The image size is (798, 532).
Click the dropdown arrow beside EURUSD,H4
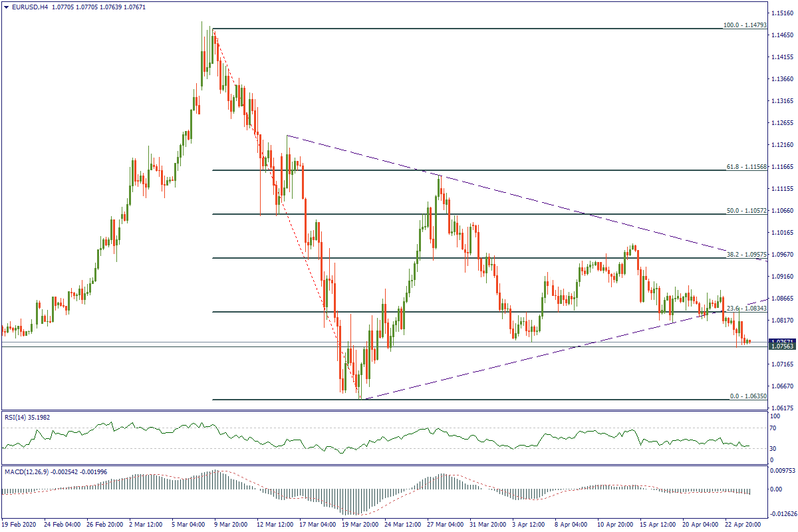(5, 7)
